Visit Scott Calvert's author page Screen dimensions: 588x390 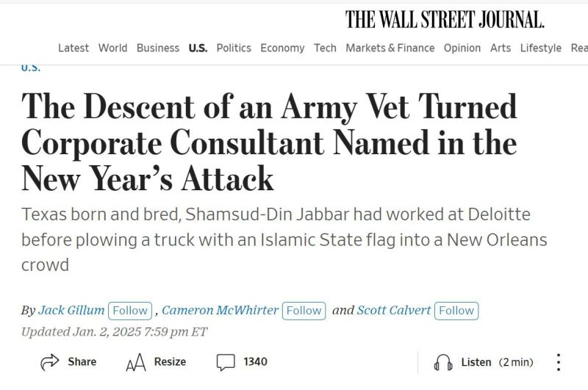pyautogui.click(x=394, y=310)
